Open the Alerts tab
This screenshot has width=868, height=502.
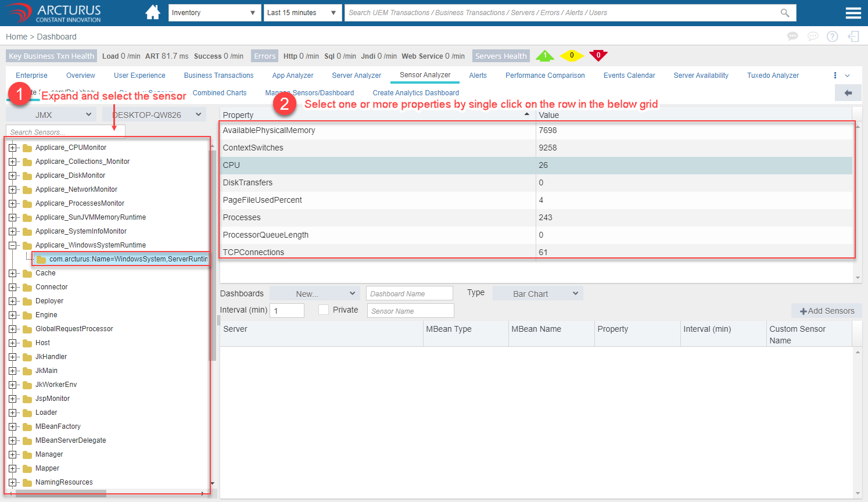[x=478, y=76]
